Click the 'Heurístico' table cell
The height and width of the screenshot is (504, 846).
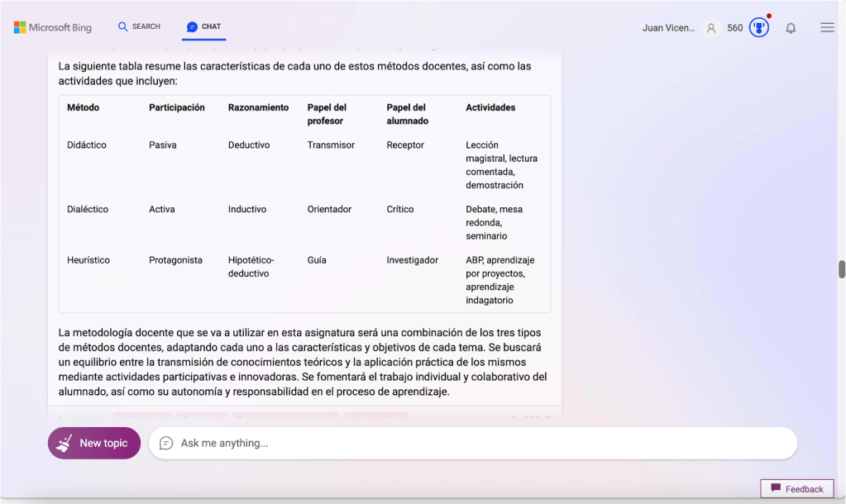[x=88, y=260]
